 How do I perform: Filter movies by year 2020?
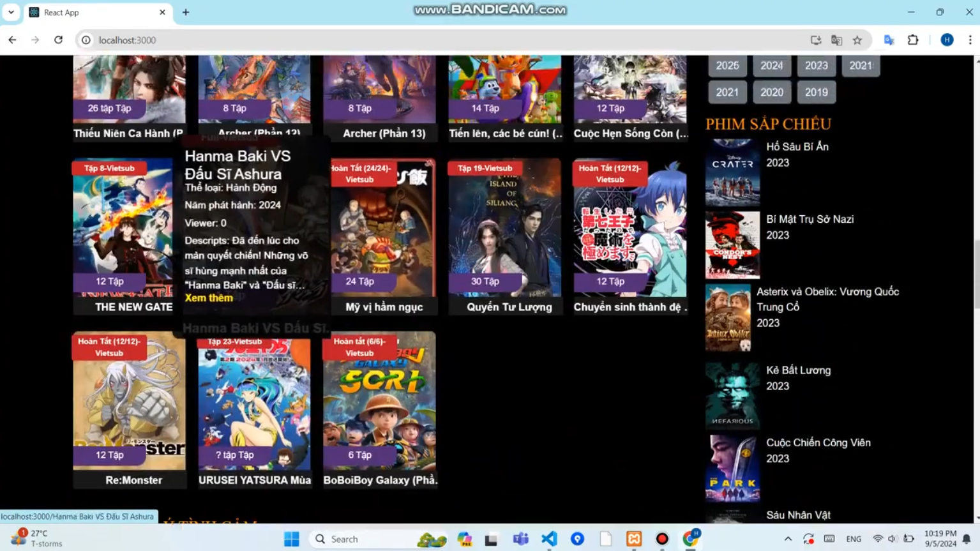click(x=772, y=93)
